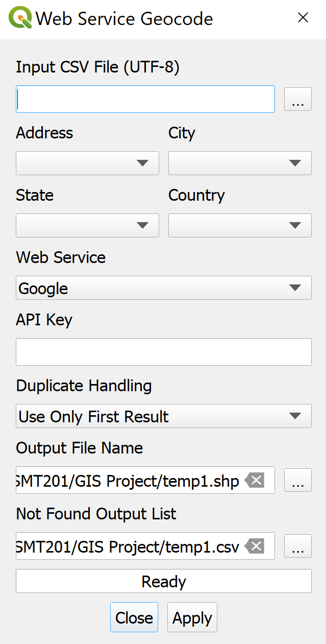Expand the City column dropdown
This screenshot has height=644, width=326.
240,163
